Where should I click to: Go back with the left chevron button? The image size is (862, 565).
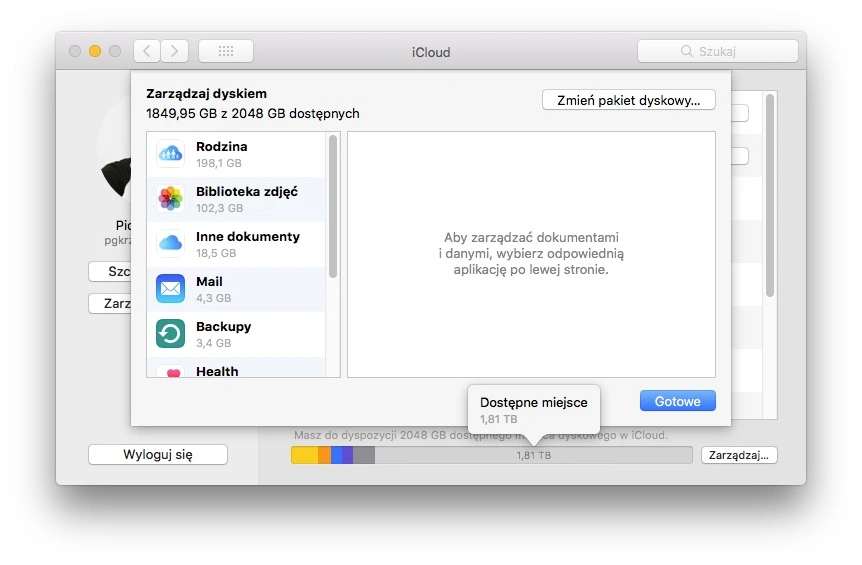(x=147, y=51)
